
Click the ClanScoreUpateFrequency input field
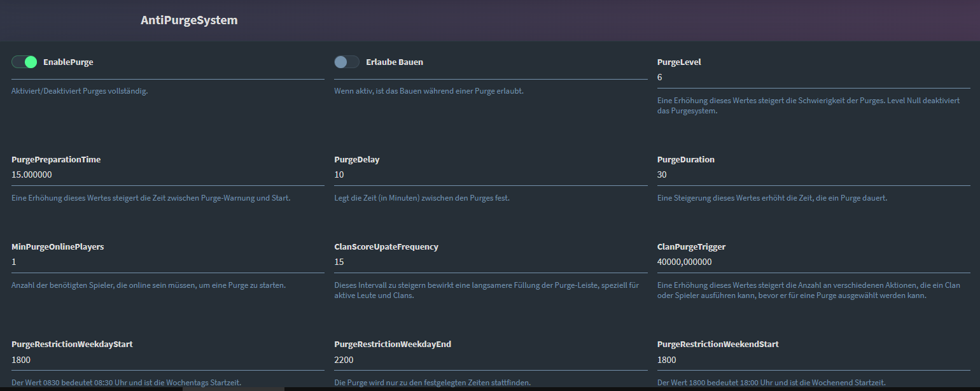490,262
